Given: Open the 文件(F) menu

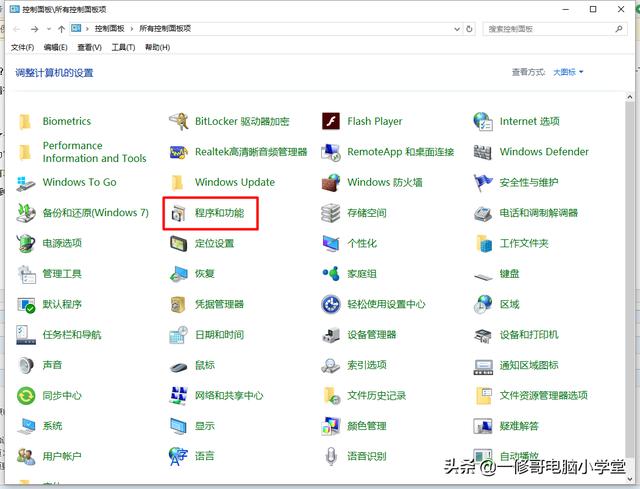Looking at the screenshot, I should (22, 47).
